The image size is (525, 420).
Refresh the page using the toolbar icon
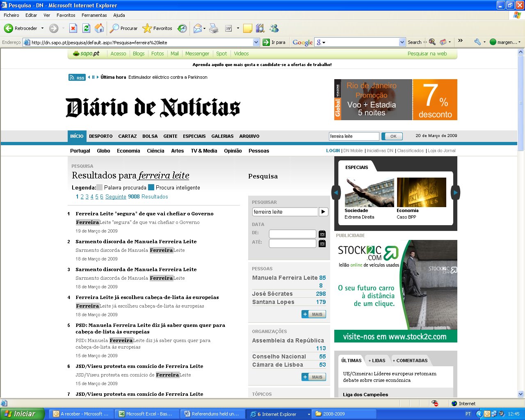point(86,28)
